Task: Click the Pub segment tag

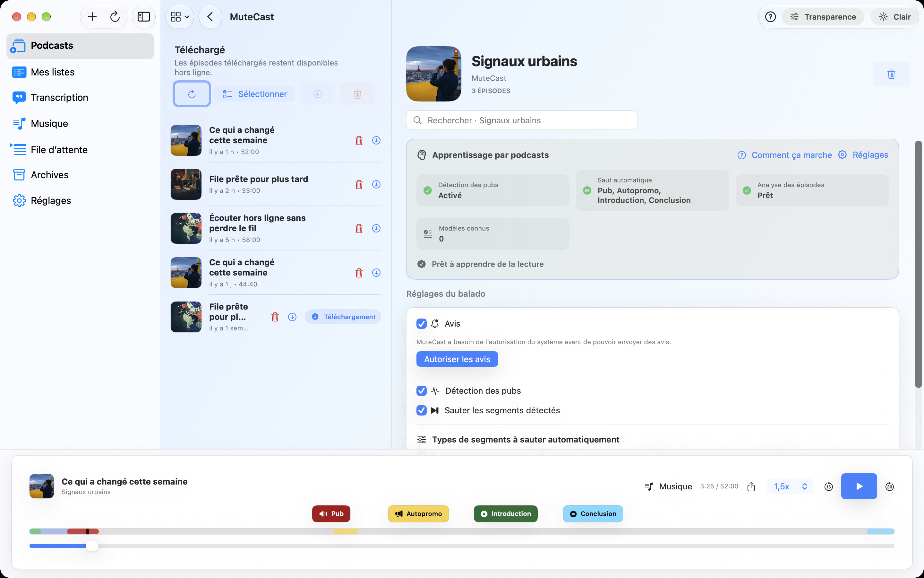Action: (331, 514)
